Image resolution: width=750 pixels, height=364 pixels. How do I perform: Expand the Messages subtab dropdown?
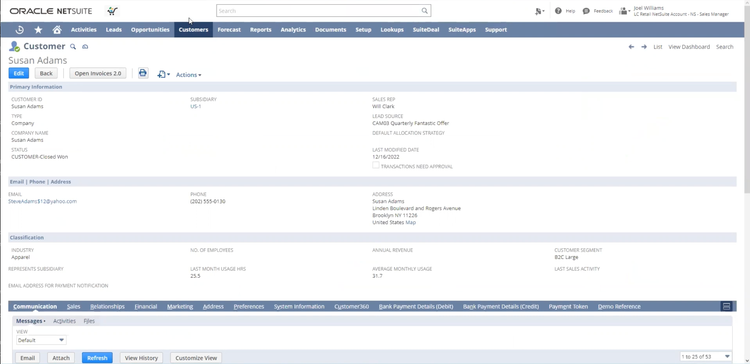tap(31, 321)
